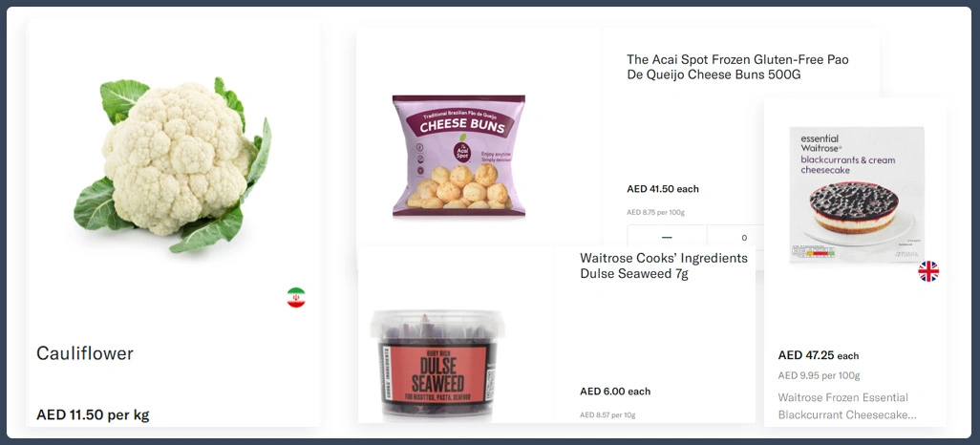Open the Dulse Seaweed tub image
Viewport: 980px width, 445px height.
point(437,365)
